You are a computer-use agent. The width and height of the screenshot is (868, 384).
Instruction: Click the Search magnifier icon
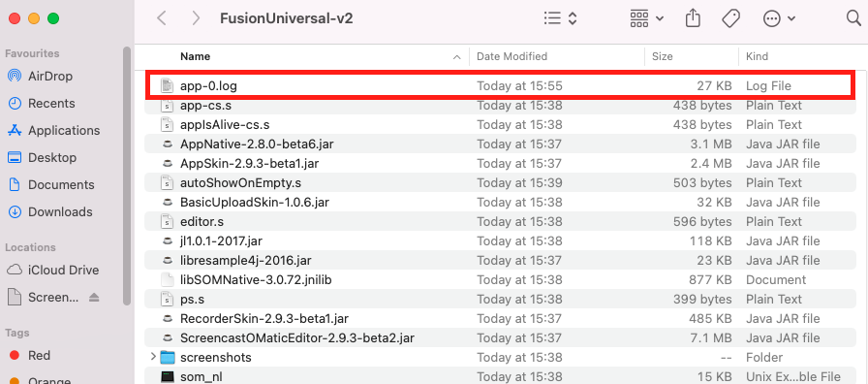point(854,18)
